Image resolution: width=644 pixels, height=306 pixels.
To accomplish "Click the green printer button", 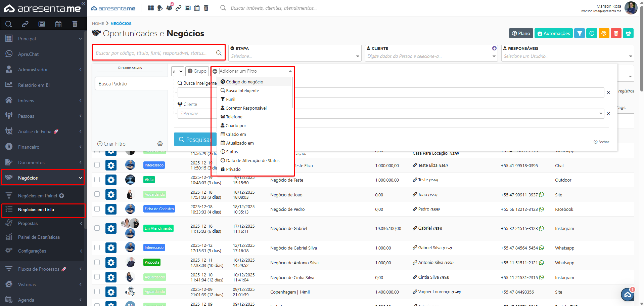I will tap(628, 33).
